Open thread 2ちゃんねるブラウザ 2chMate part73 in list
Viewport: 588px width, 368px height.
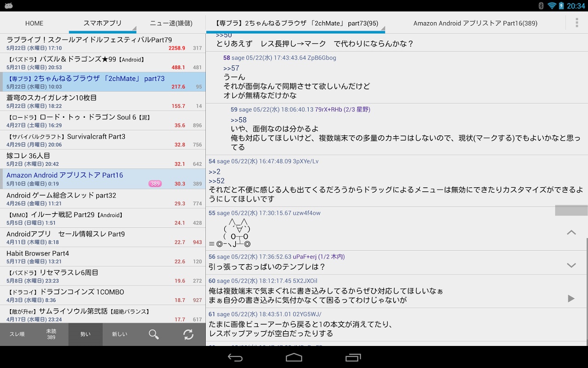(102, 82)
